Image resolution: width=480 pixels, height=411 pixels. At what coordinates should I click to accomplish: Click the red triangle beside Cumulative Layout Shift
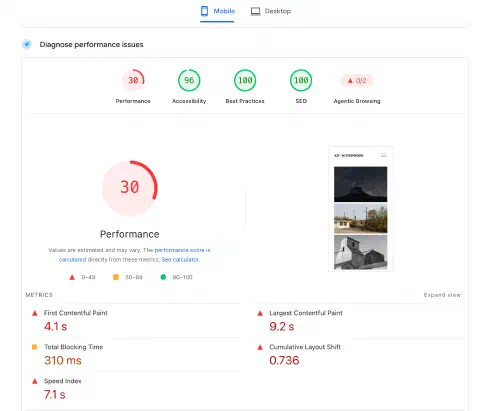(260, 347)
